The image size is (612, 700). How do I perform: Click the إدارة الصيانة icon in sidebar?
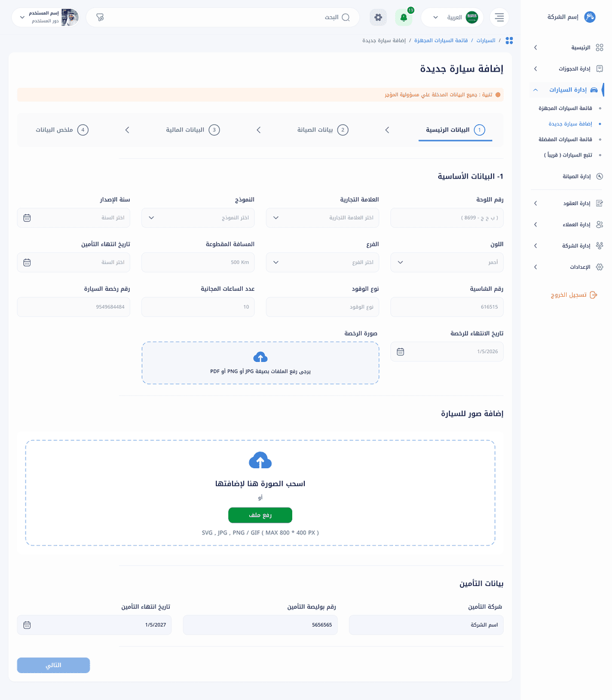tap(599, 176)
